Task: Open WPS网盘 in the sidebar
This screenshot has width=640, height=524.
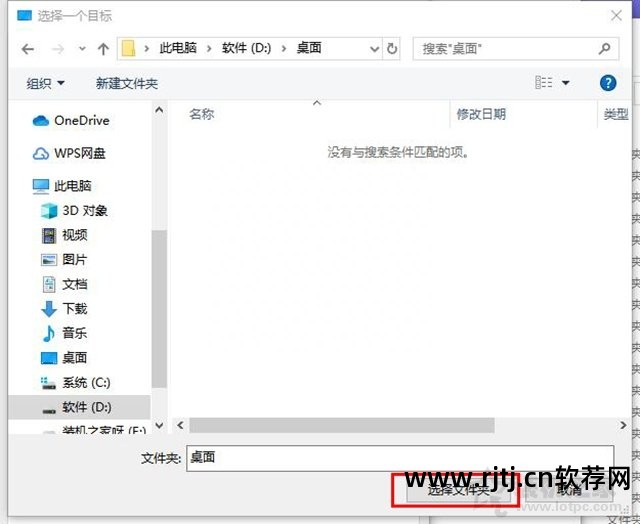Action: (x=79, y=153)
